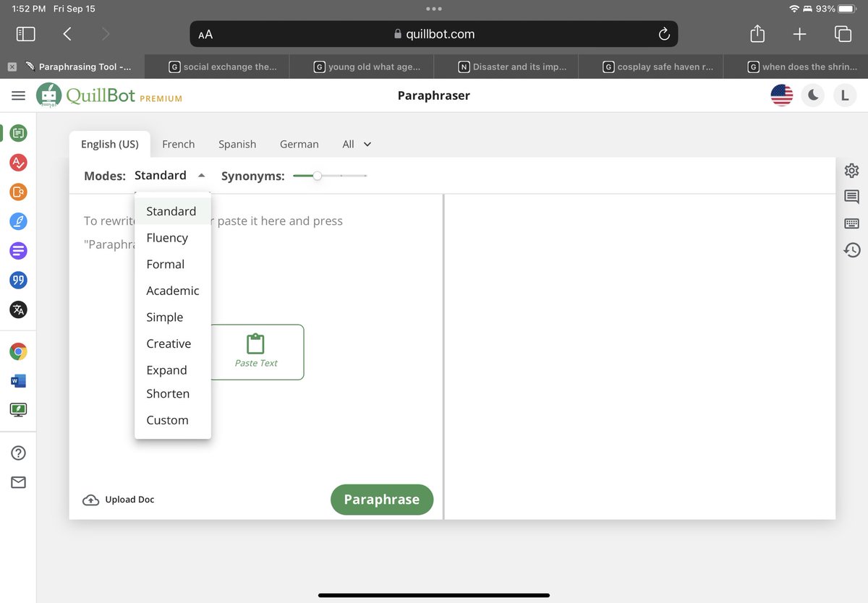Screen dimensions: 868x603
Task: Open paraphraser settings gear icon
Action: [851, 171]
